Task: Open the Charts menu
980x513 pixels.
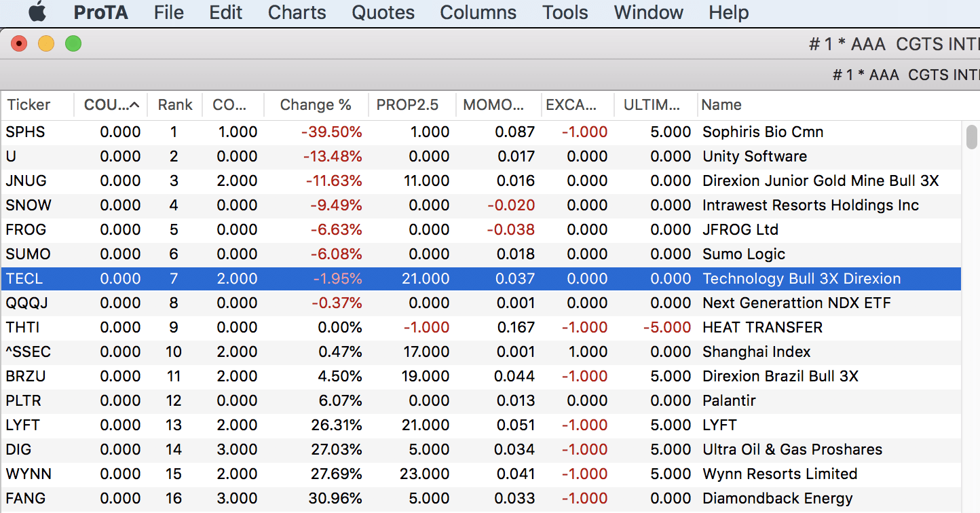Action: [x=297, y=12]
